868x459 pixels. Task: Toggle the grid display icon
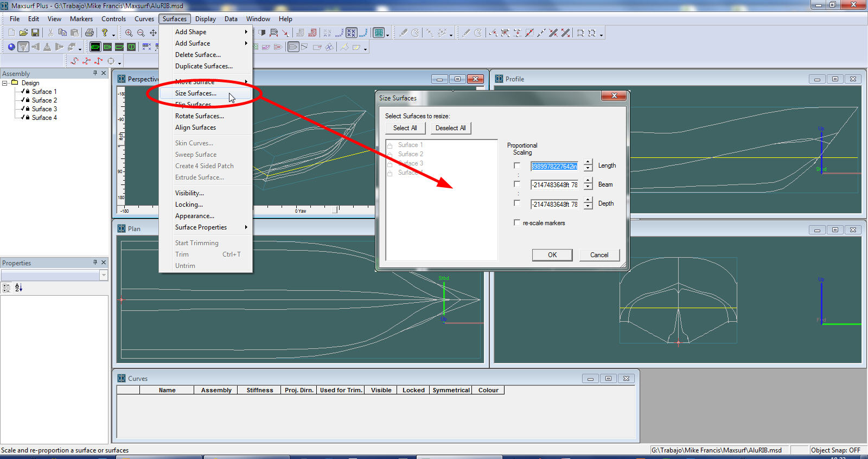pyautogui.click(x=379, y=33)
